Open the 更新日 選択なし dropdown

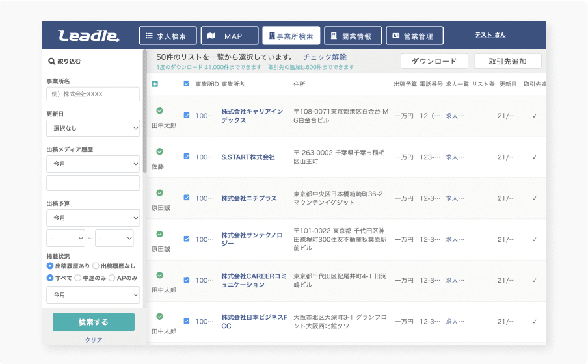[x=93, y=128]
